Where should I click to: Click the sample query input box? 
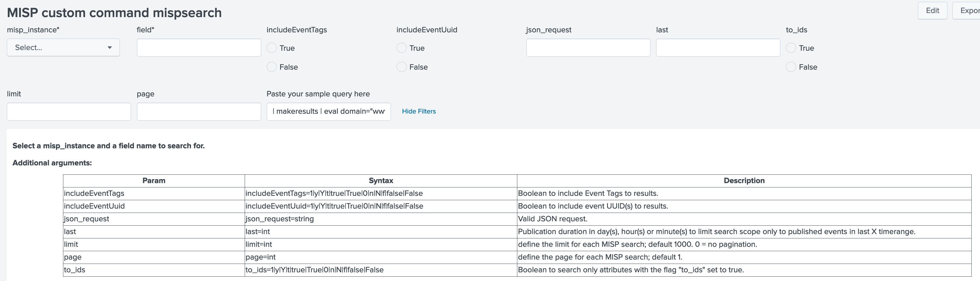(329, 112)
